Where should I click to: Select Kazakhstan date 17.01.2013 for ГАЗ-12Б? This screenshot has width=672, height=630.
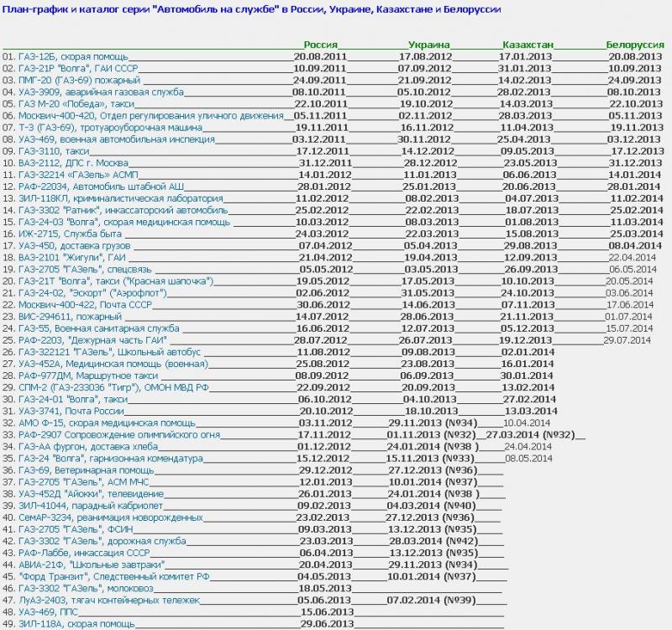coord(525,56)
